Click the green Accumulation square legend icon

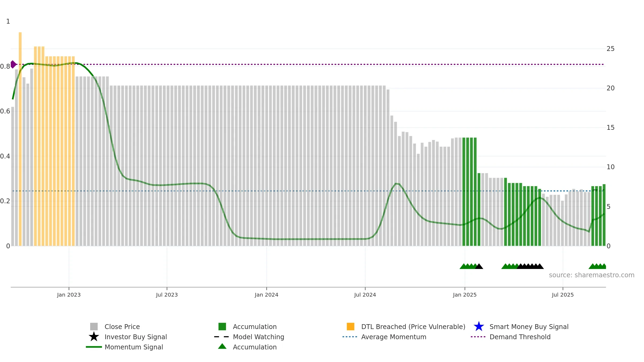(x=222, y=327)
